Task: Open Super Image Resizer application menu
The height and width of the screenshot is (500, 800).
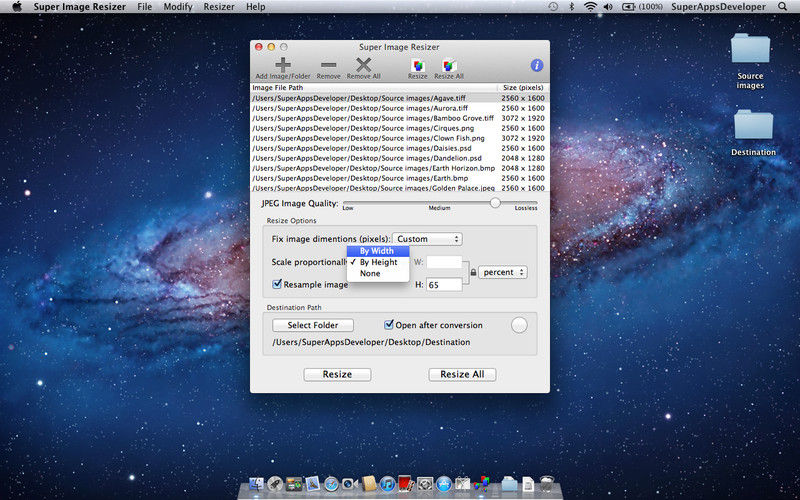Action: [x=78, y=7]
